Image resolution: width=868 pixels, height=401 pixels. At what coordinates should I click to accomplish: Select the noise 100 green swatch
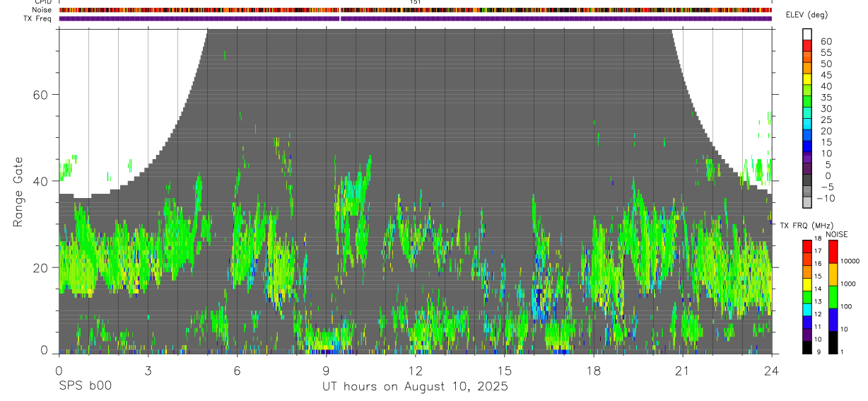833,296
